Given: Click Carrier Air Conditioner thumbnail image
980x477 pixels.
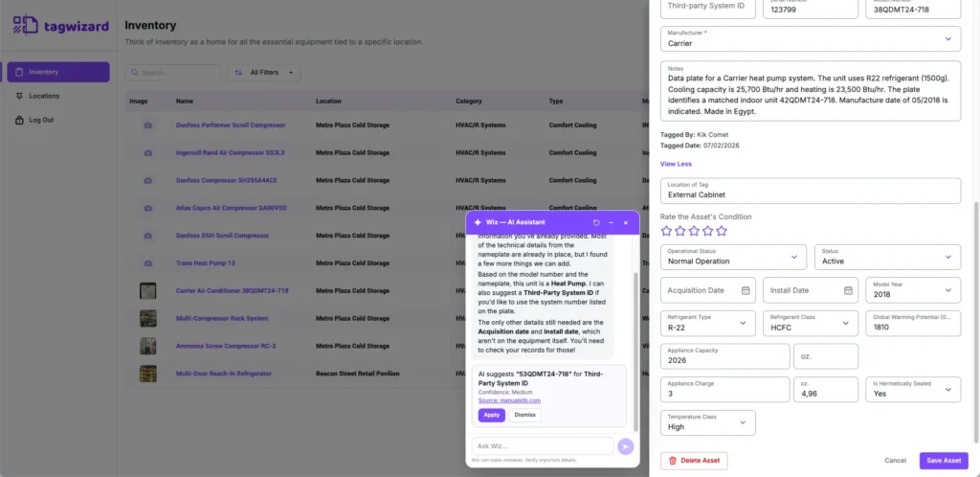Looking at the screenshot, I should (148, 290).
